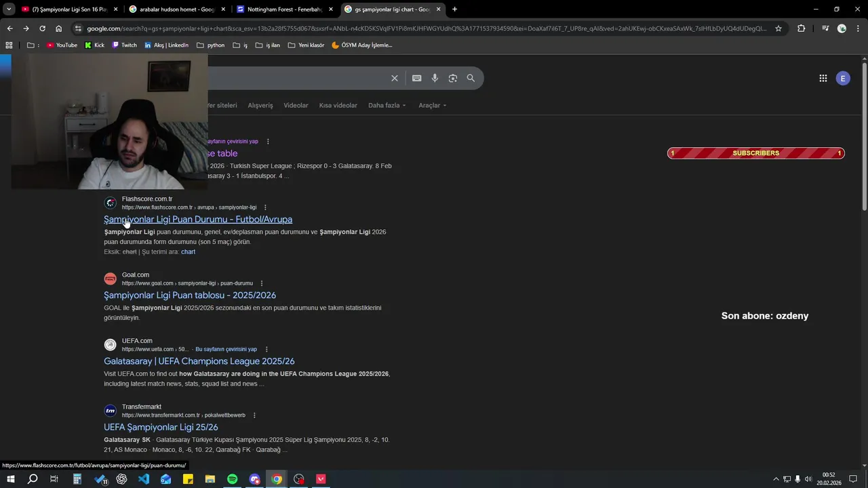Search with the 'chart' term link
This screenshot has height=488, width=868.
[x=188, y=251]
